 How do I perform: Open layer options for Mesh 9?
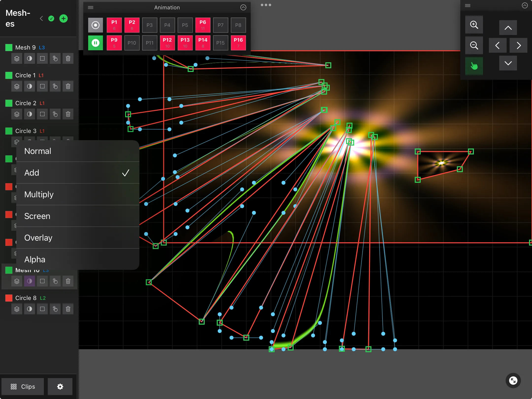[17, 59]
